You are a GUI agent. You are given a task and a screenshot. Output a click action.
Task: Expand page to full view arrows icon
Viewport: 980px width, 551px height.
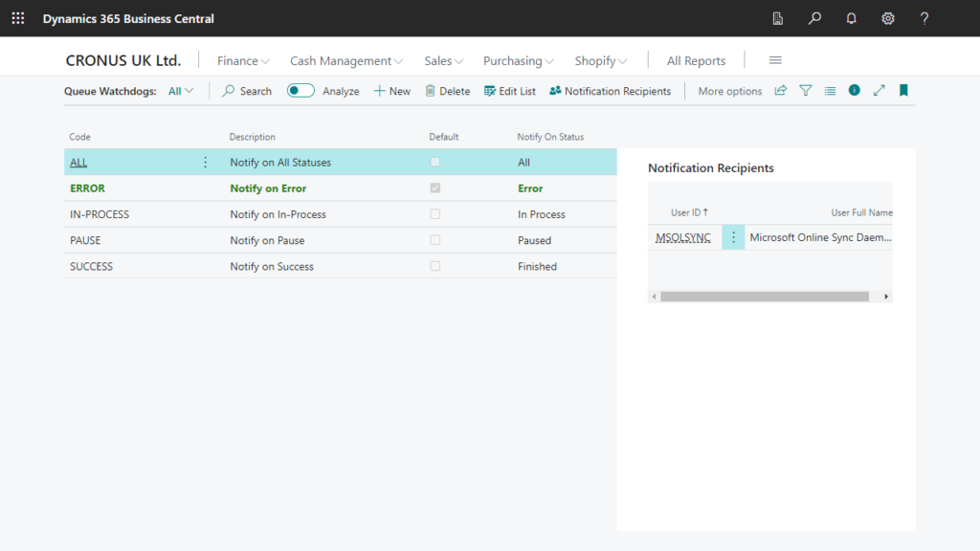coord(880,91)
